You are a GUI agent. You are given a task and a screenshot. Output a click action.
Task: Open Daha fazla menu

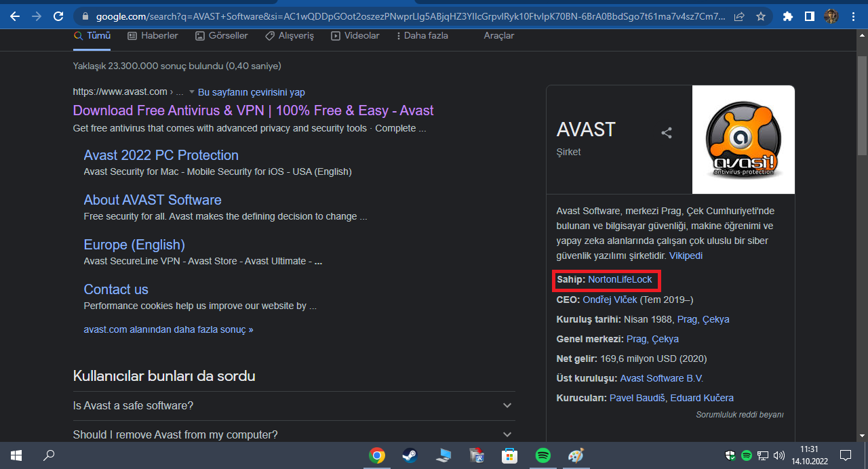click(422, 35)
